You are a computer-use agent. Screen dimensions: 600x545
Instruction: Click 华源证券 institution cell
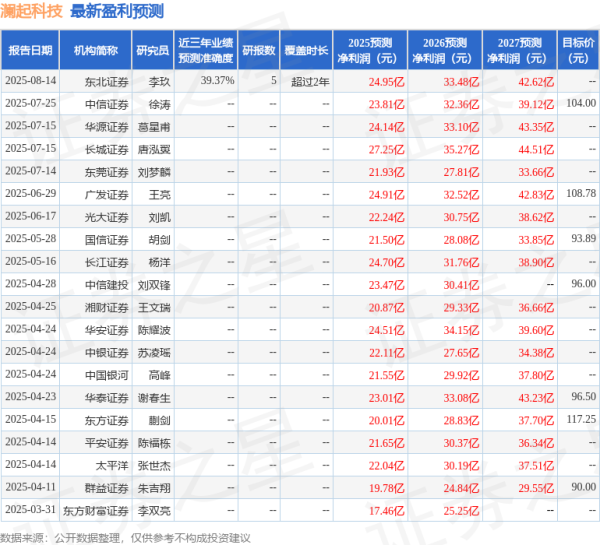[x=106, y=127]
